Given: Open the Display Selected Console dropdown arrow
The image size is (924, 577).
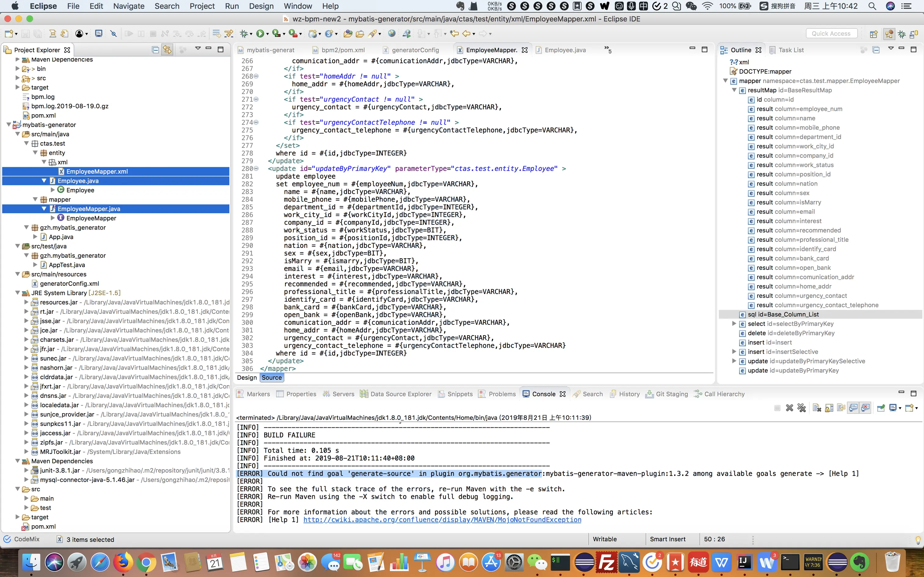Looking at the screenshot, I should pyautogui.click(x=900, y=408).
